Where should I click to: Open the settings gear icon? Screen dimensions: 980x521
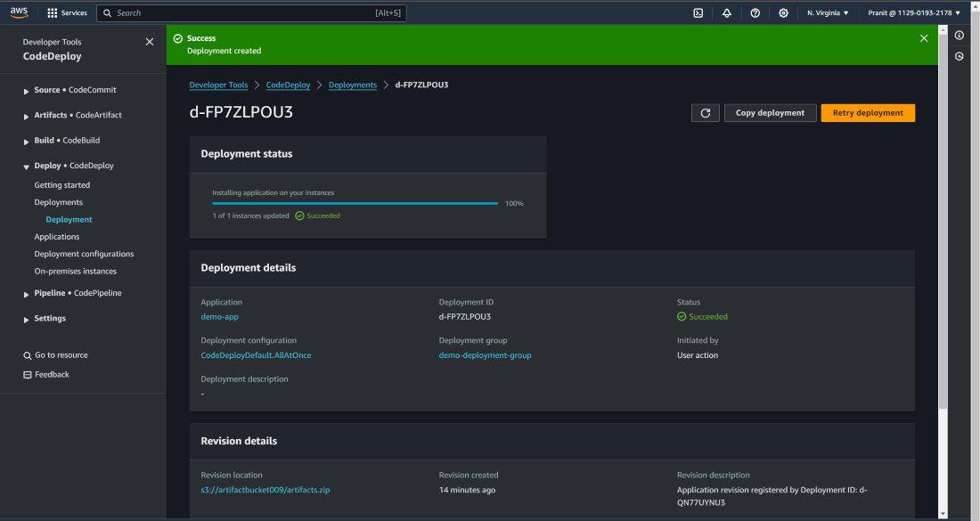click(x=783, y=13)
